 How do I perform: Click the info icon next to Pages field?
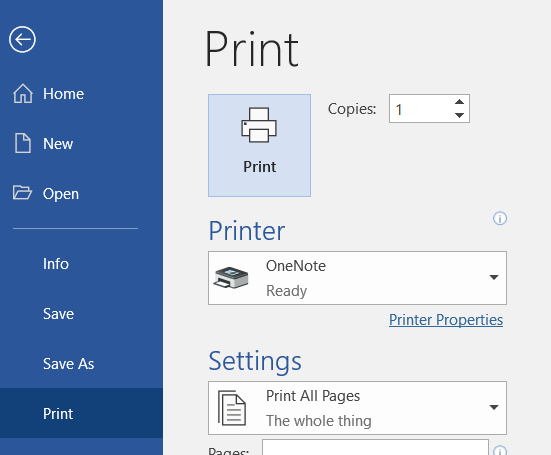point(500,450)
